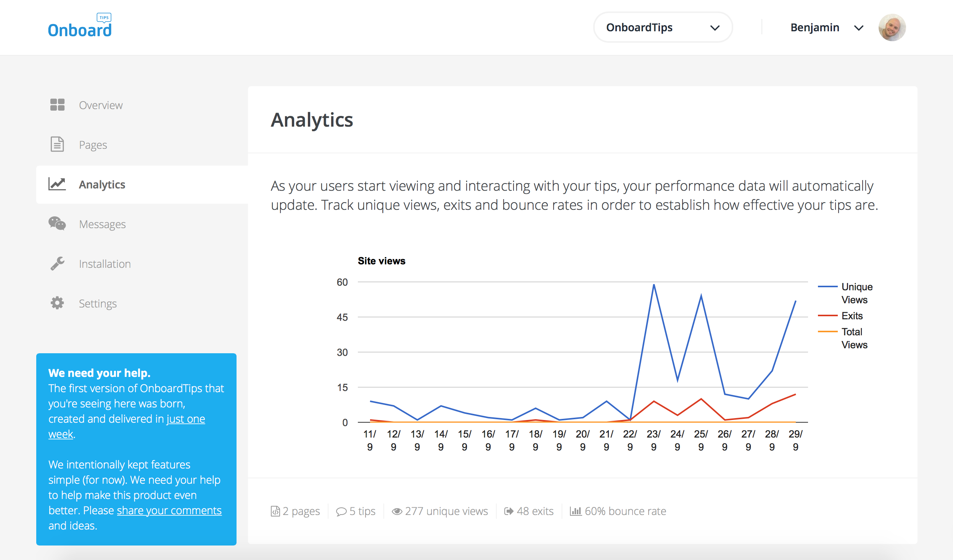Click Benjamin's profile avatar
The width and height of the screenshot is (953, 560).
click(x=892, y=27)
